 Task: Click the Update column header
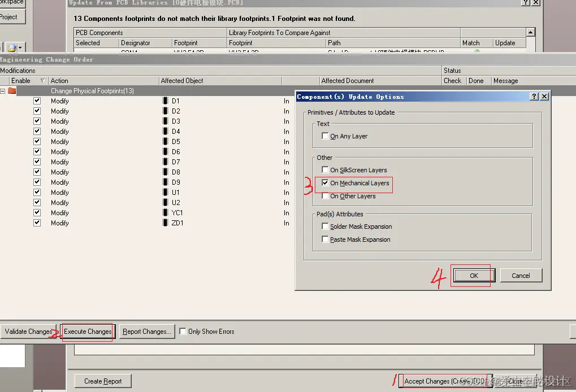[509, 43]
